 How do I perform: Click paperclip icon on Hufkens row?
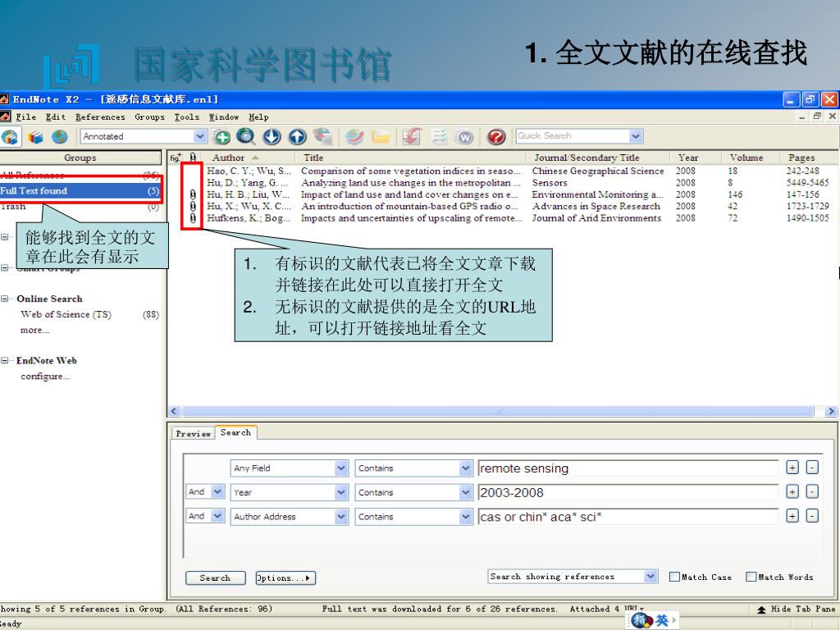[193, 218]
